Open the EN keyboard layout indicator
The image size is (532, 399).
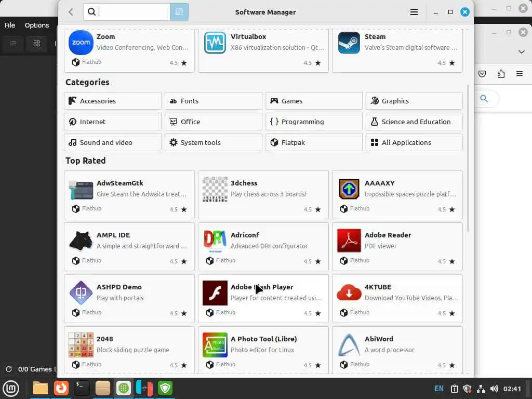pyautogui.click(x=438, y=389)
